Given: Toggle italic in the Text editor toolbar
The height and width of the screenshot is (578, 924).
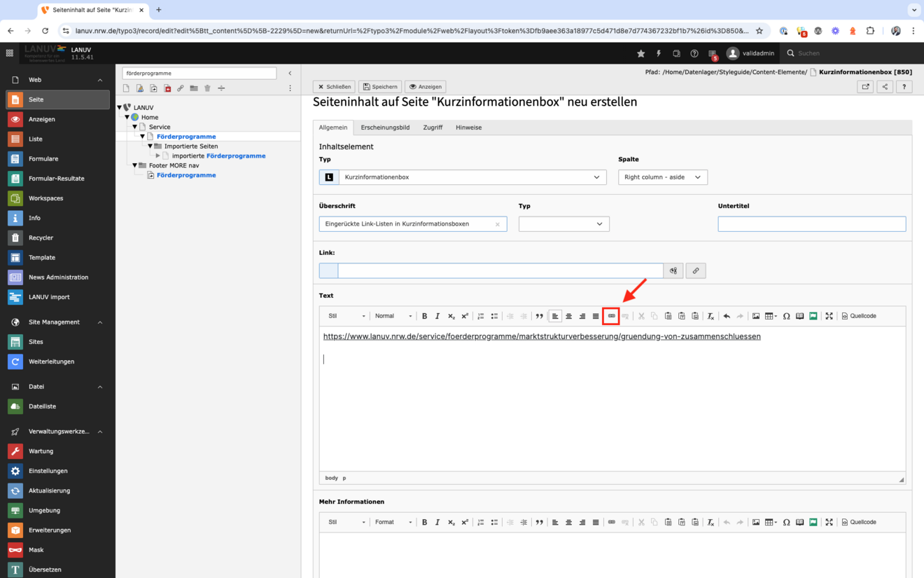Looking at the screenshot, I should [x=437, y=316].
